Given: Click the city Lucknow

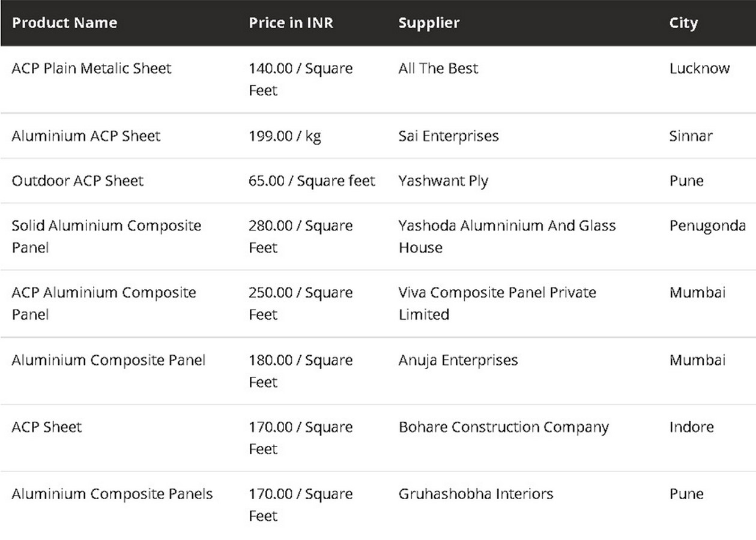Looking at the screenshot, I should click(700, 68).
